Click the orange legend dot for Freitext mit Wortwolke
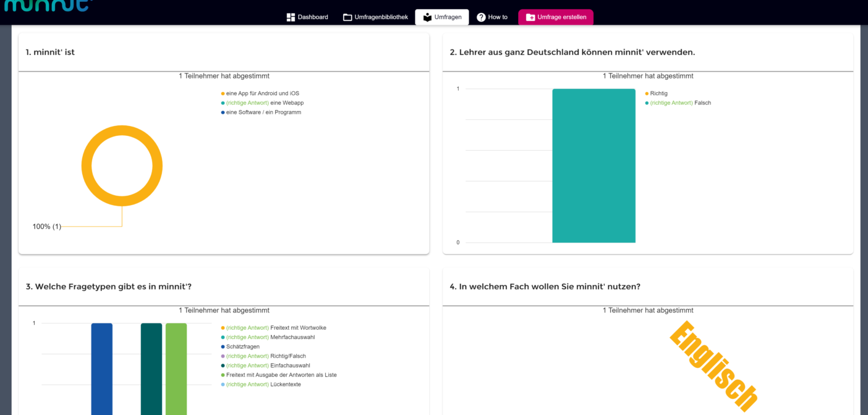The width and height of the screenshot is (868, 415). [223, 328]
